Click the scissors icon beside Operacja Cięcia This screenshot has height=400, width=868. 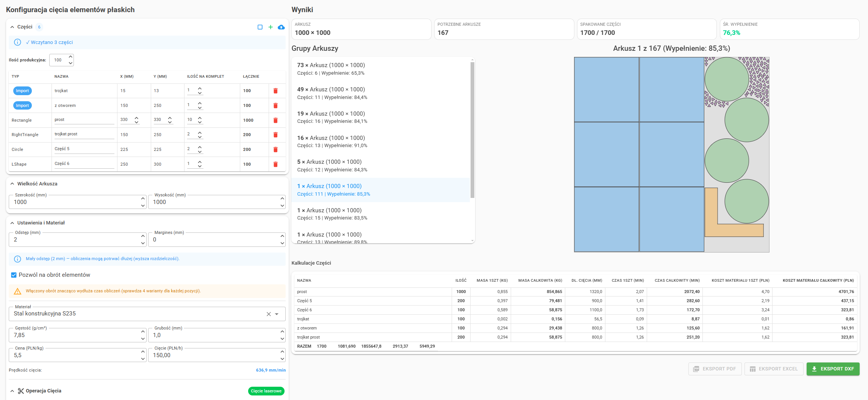(22, 391)
